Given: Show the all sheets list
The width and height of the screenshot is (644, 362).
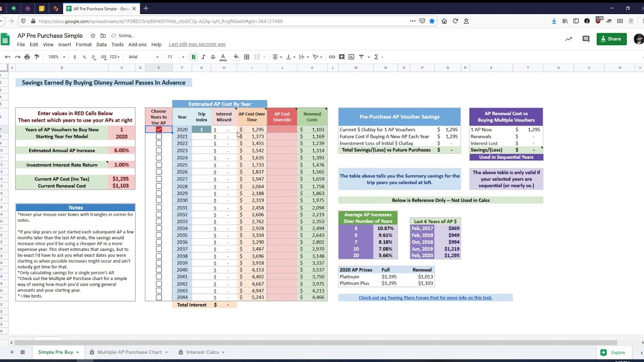Looking at the screenshot, I should (23, 352).
